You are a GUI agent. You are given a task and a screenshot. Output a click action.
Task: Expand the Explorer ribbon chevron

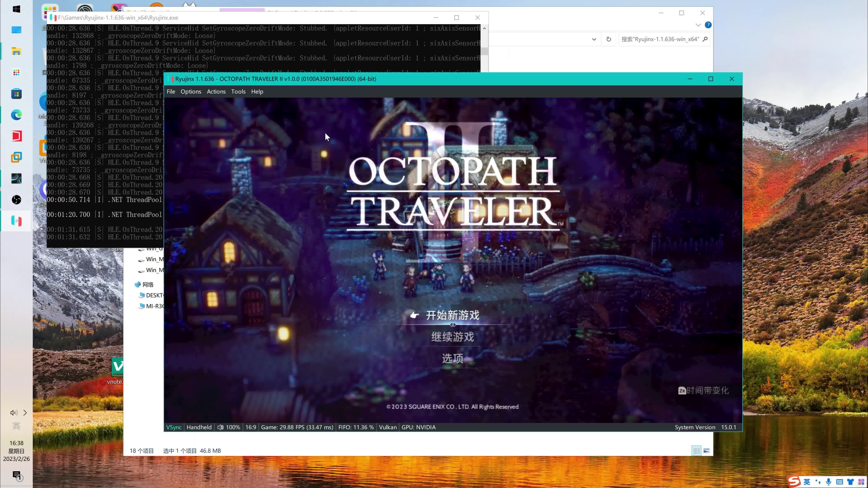click(698, 25)
